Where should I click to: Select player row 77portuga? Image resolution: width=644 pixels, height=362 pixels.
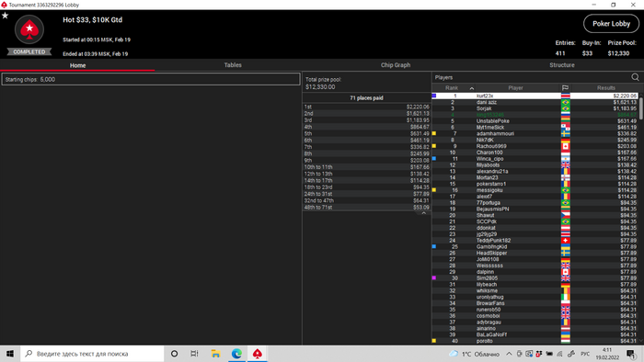[535, 202]
